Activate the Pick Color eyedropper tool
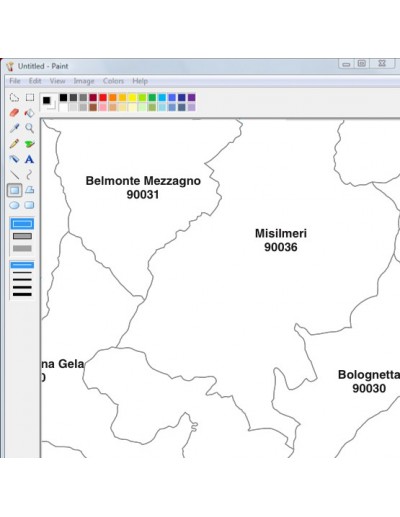 [x=14, y=128]
